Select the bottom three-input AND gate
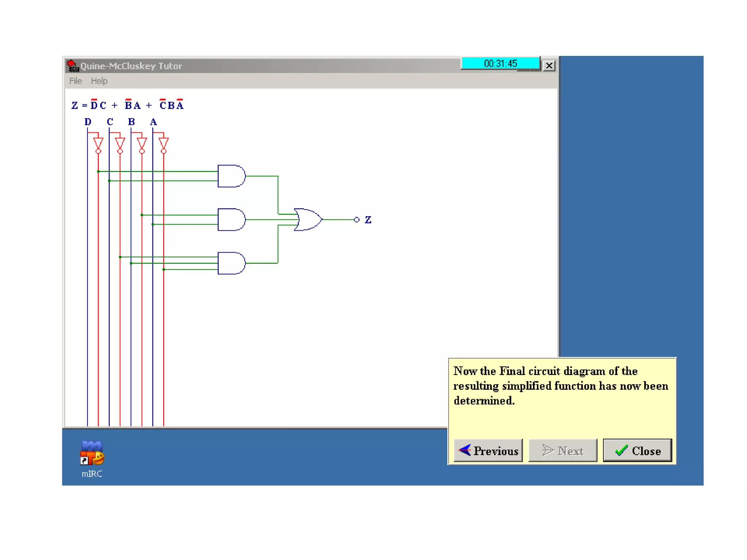The height and width of the screenshot is (560, 747). point(231,263)
